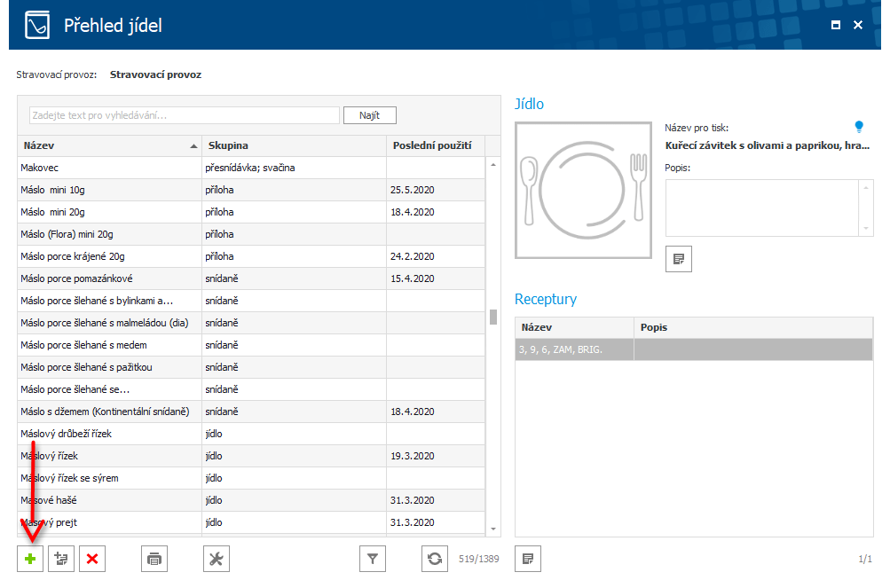
Task: Select Máslo porce šlehané s bylinkami row
Action: (251, 301)
